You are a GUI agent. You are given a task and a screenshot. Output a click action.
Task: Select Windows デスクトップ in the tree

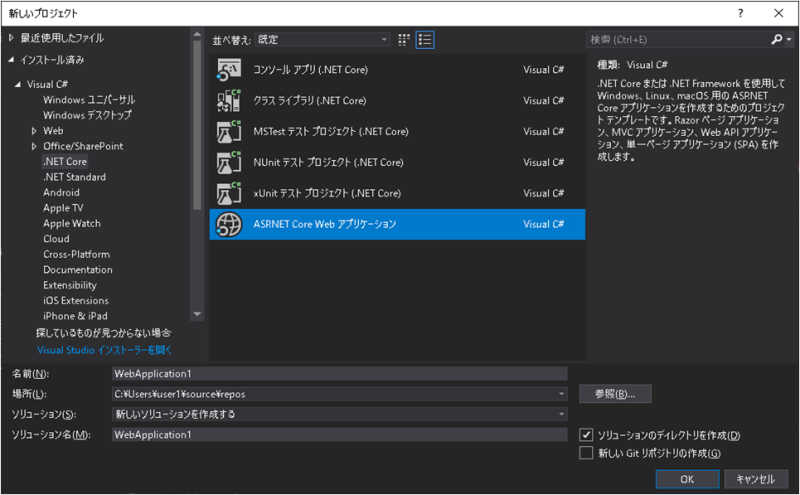[x=87, y=115]
